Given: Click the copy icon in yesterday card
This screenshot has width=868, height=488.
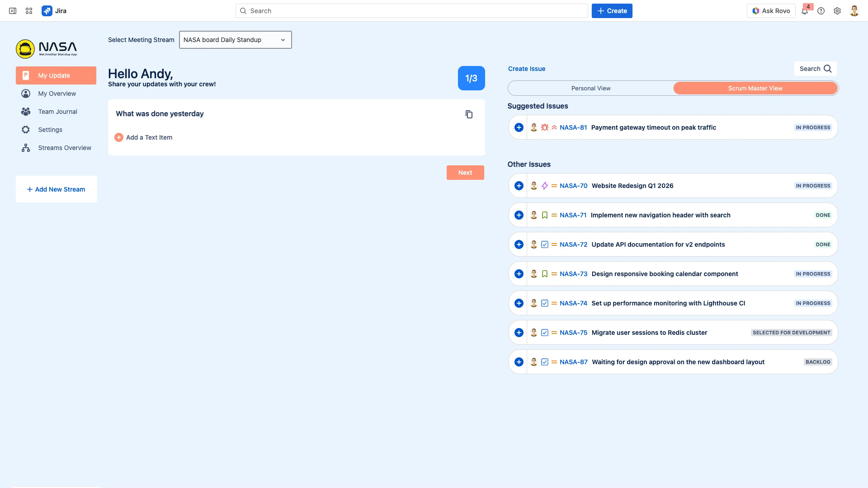Looking at the screenshot, I should point(469,114).
